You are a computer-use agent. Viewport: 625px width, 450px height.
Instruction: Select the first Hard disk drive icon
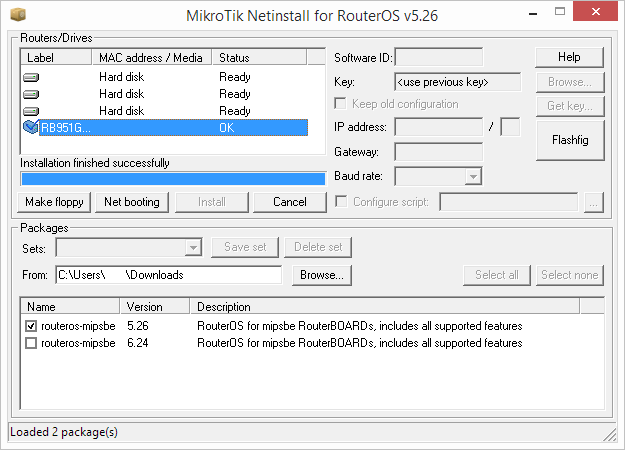point(31,77)
